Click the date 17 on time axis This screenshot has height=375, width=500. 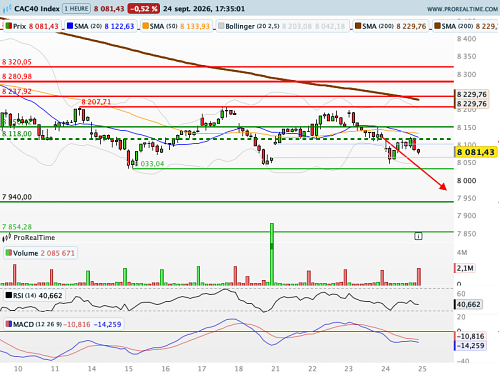[x=202, y=369]
